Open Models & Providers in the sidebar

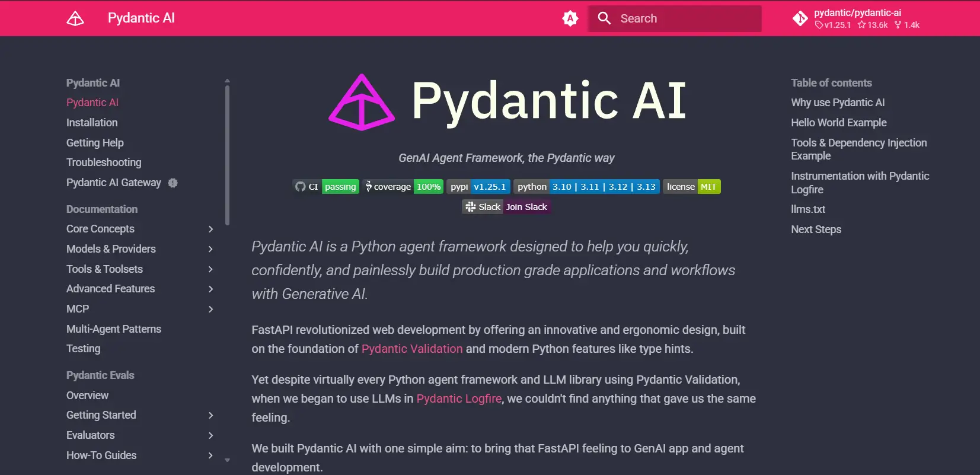tap(111, 249)
